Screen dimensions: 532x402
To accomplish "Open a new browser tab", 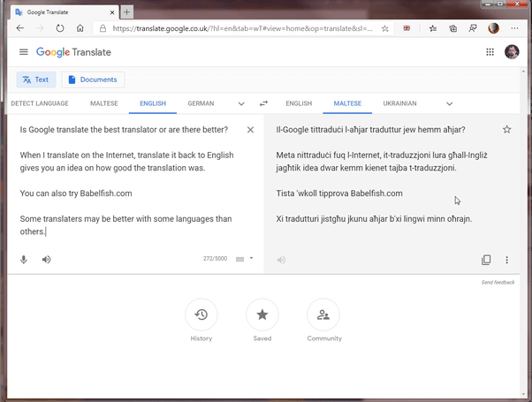I will click(126, 12).
